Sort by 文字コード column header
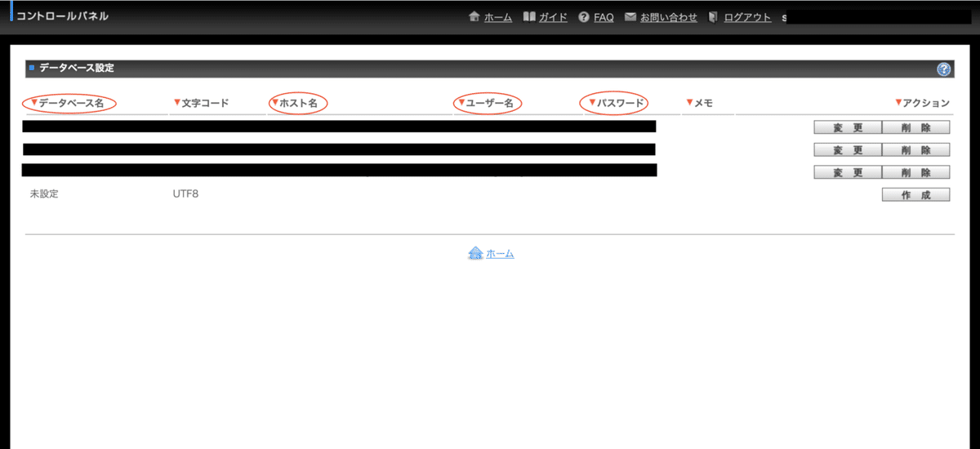Image resolution: width=980 pixels, height=449 pixels. [x=201, y=103]
